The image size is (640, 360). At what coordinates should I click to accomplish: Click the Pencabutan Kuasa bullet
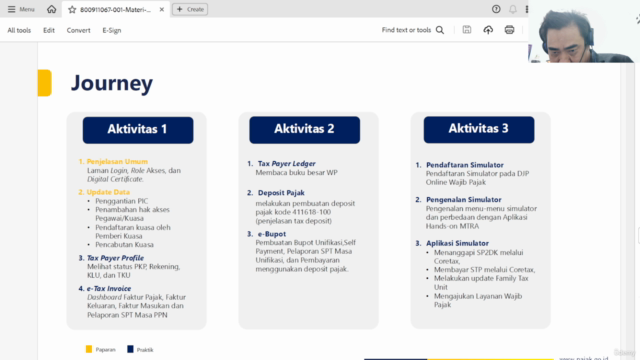(x=124, y=244)
